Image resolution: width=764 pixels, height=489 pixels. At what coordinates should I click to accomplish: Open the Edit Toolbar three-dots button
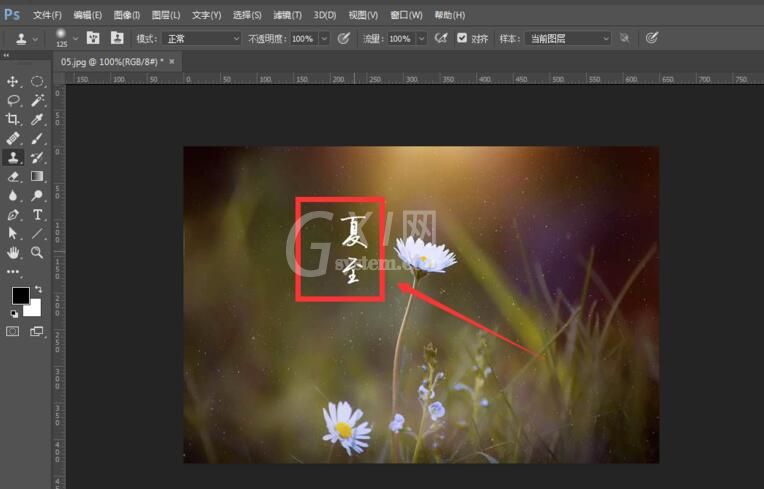[13, 272]
